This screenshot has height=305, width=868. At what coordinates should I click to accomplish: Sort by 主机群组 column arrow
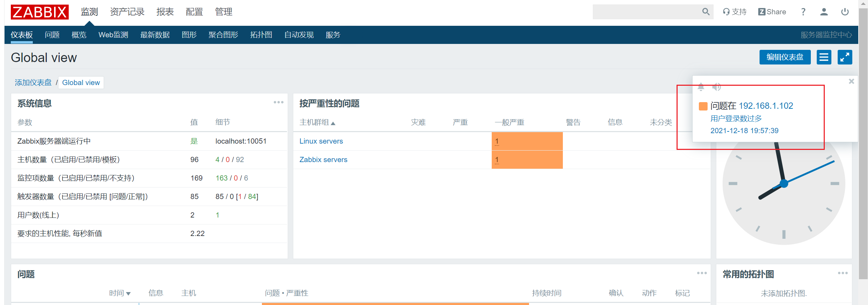click(x=333, y=123)
